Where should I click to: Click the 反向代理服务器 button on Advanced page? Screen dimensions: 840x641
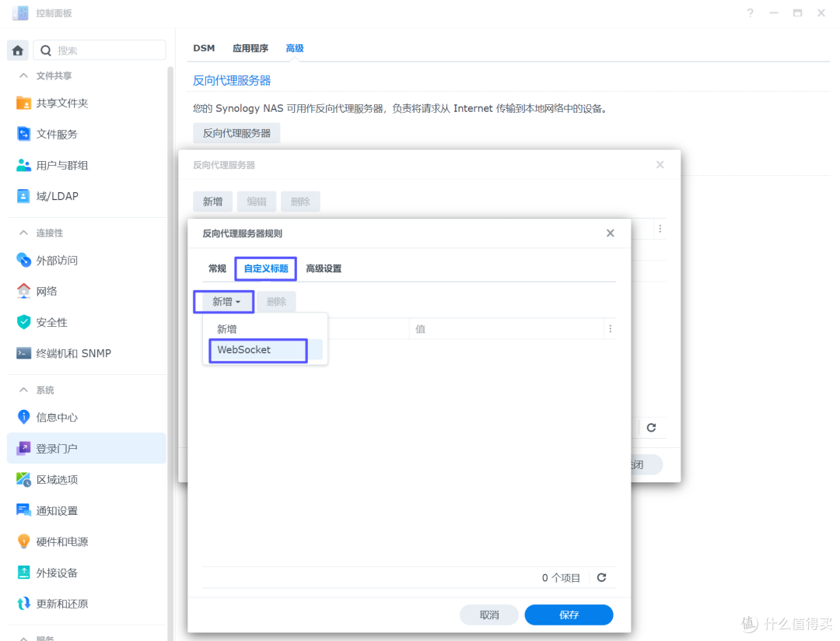(236, 133)
